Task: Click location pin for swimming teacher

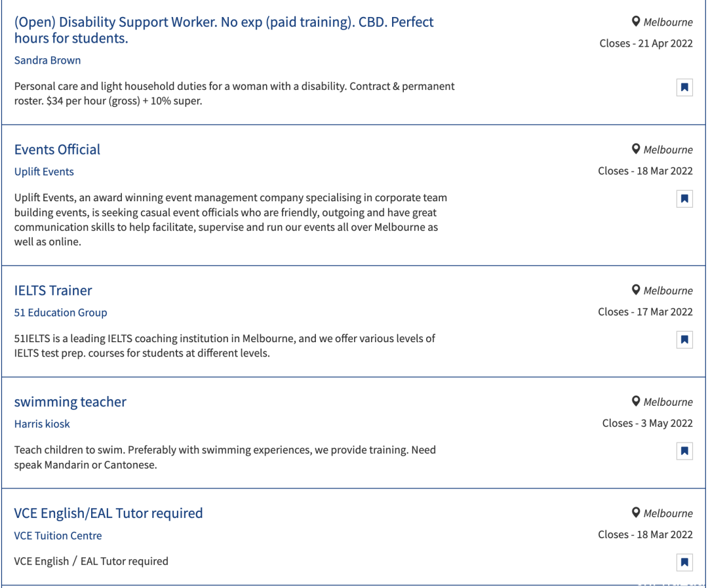Action: click(636, 401)
